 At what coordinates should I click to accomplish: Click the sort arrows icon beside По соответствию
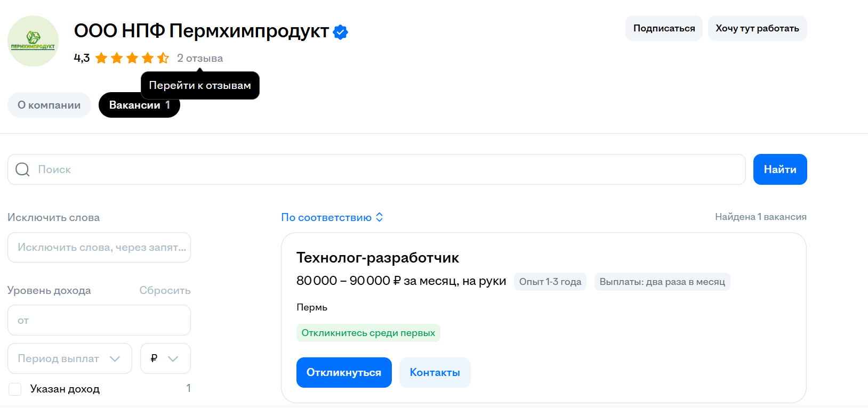(380, 217)
